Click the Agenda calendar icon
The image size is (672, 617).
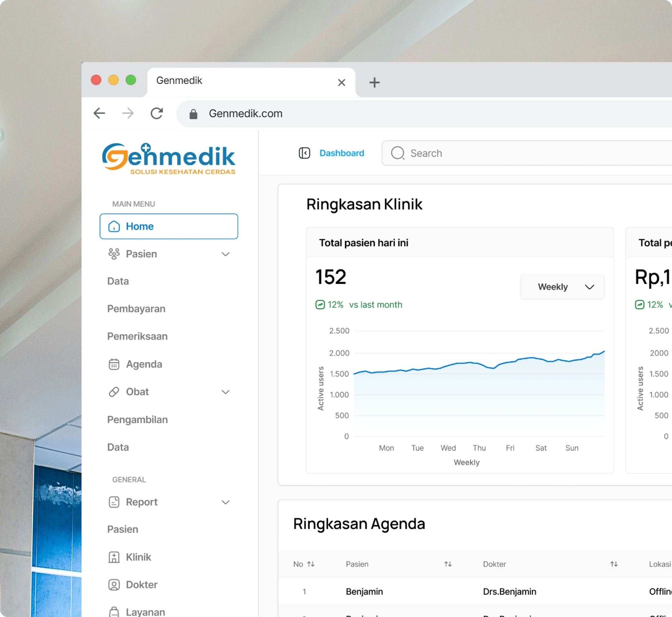(114, 364)
